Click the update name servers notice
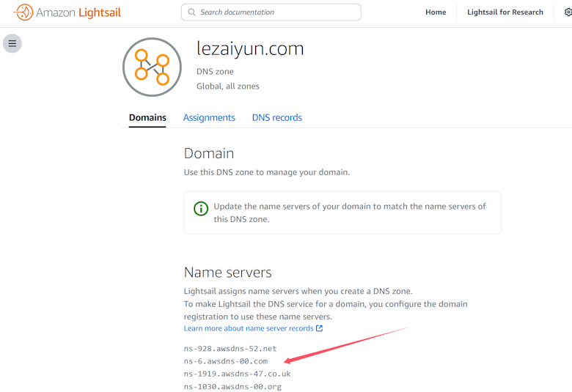This screenshot has height=392, width=572. click(x=342, y=212)
